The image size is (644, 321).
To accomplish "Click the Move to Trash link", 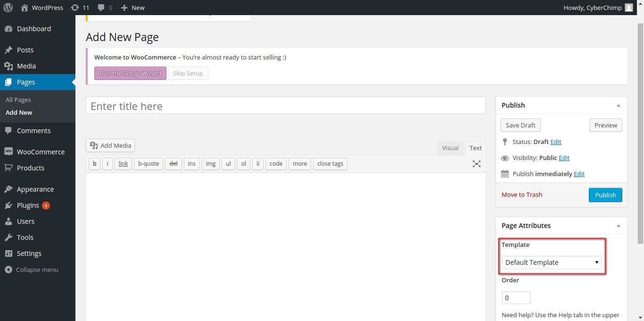I will tap(522, 194).
